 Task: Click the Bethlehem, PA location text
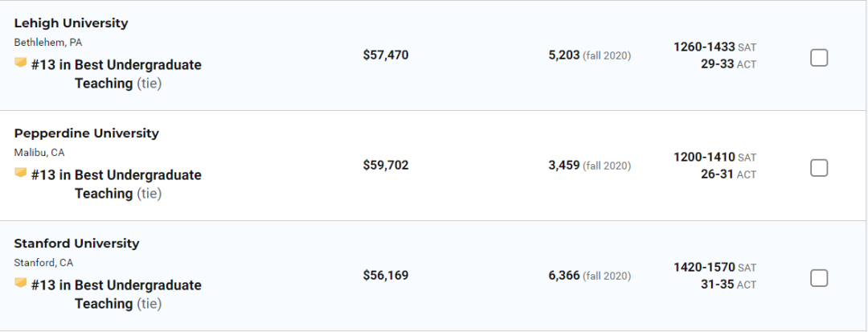pos(47,42)
